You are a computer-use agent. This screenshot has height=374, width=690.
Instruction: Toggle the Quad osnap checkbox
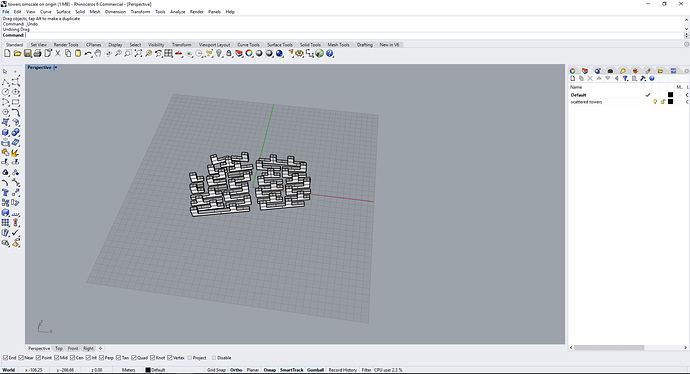[134, 358]
